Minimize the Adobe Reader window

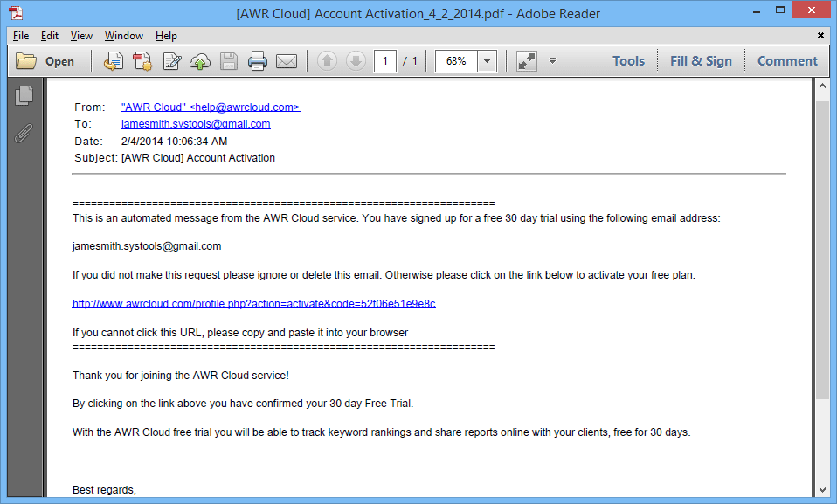757,11
